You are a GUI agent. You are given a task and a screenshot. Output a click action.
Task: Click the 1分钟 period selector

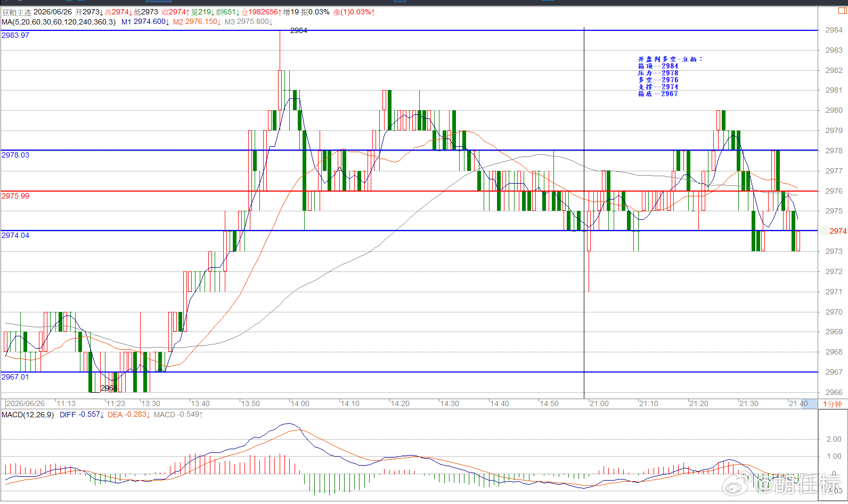832,404
